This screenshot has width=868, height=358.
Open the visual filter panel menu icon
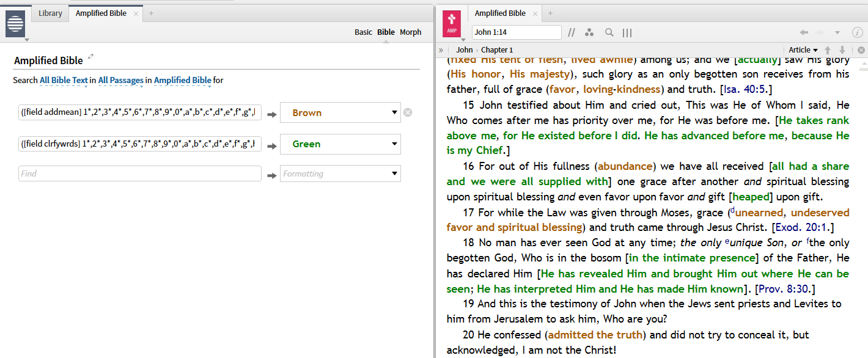[x=15, y=23]
